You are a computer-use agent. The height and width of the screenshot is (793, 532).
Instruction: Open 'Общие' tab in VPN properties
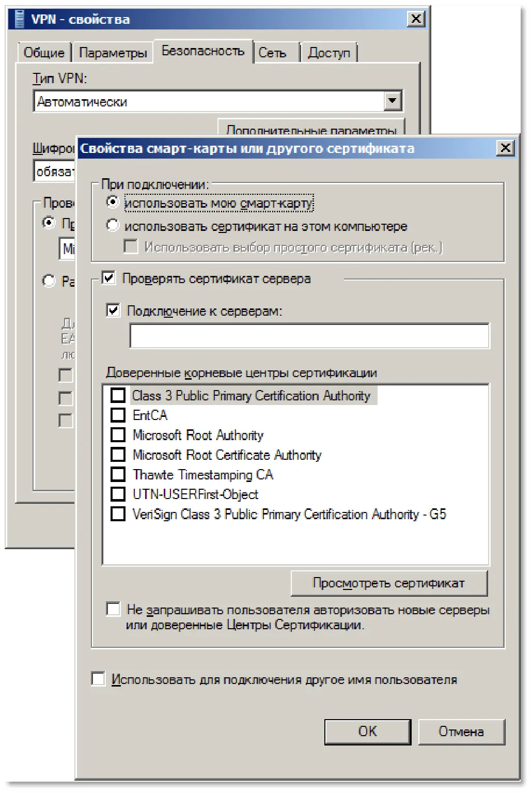[44, 53]
